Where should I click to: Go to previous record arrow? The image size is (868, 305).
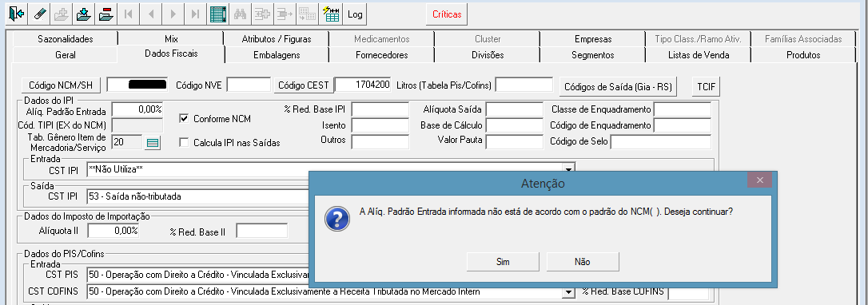click(x=150, y=14)
